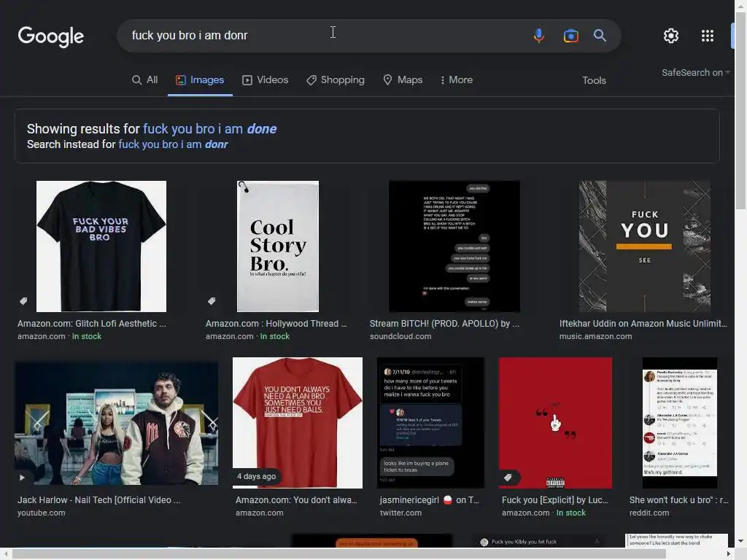Open Google apps grid
Image resolution: width=747 pixels, height=560 pixels.
coord(708,36)
